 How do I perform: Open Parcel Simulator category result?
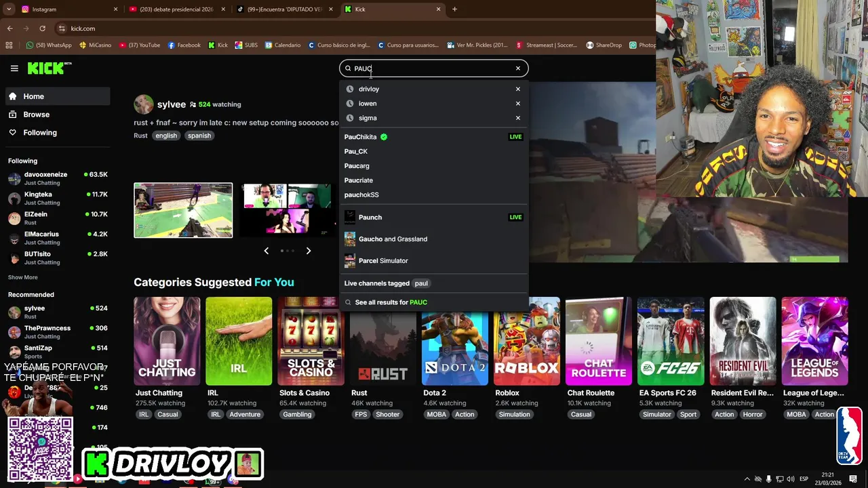(x=433, y=261)
